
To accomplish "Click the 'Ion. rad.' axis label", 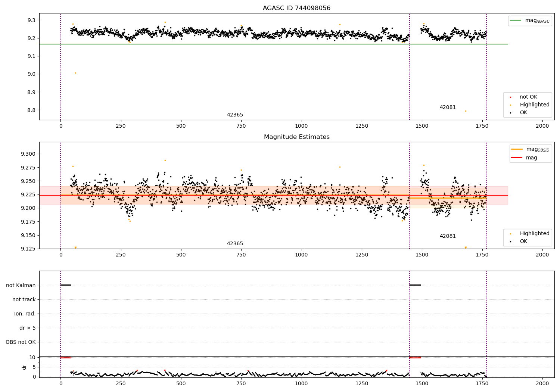I will pos(25,314).
